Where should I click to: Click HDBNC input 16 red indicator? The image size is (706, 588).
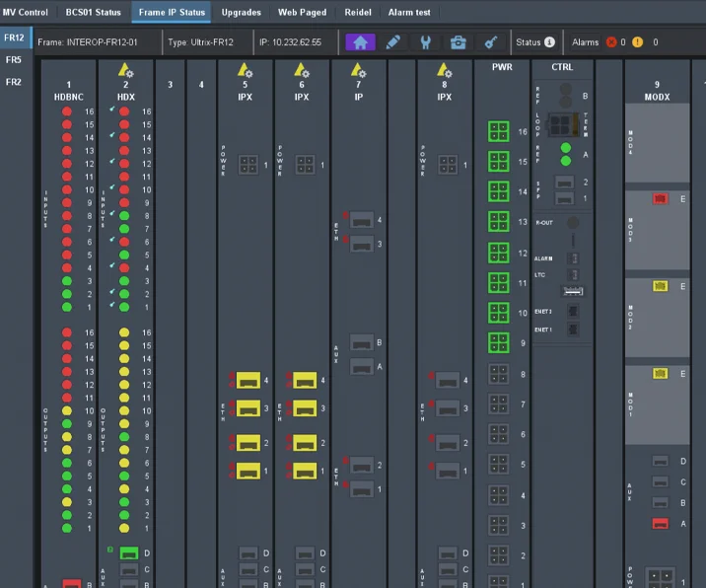(x=67, y=112)
